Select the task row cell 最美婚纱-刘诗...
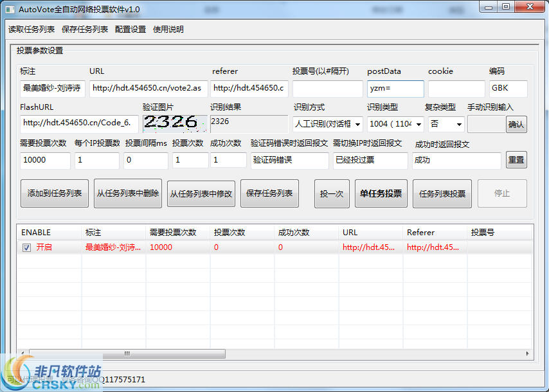 113,247
